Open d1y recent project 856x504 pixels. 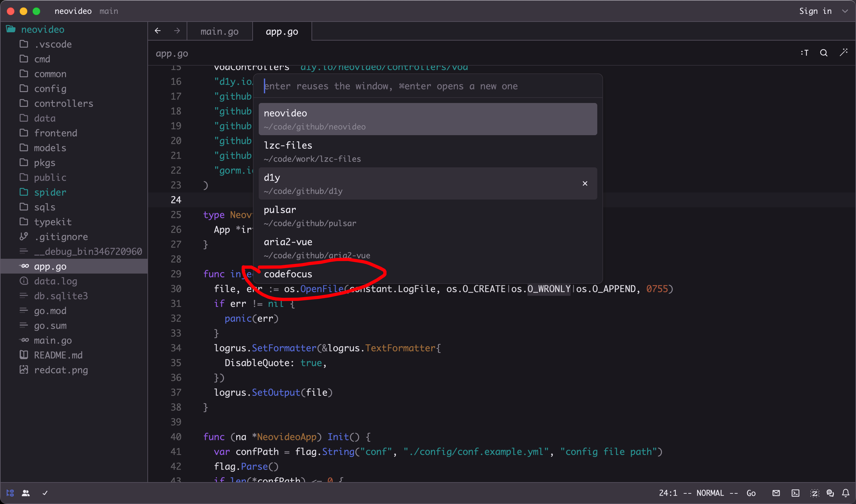point(428,183)
